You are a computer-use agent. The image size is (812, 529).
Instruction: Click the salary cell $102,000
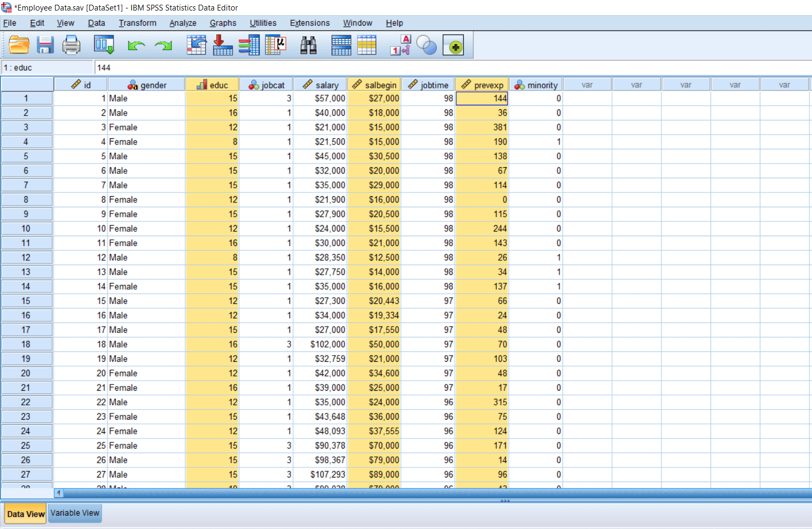tap(320, 344)
